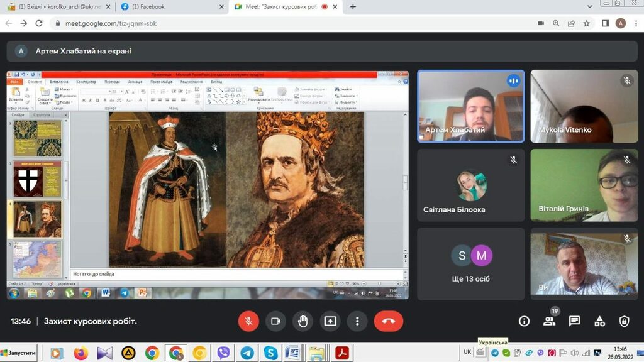
Task: Show the participants list with 19 badge
Action: click(x=549, y=321)
